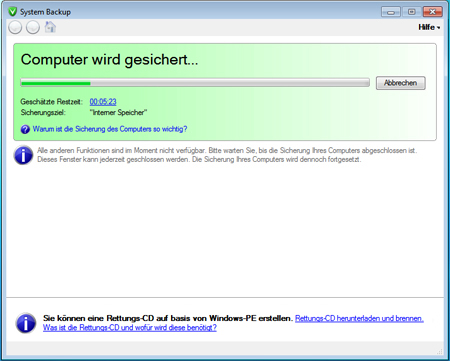Click the forward navigation arrow button
This screenshot has width=450, height=361.
coord(33,27)
